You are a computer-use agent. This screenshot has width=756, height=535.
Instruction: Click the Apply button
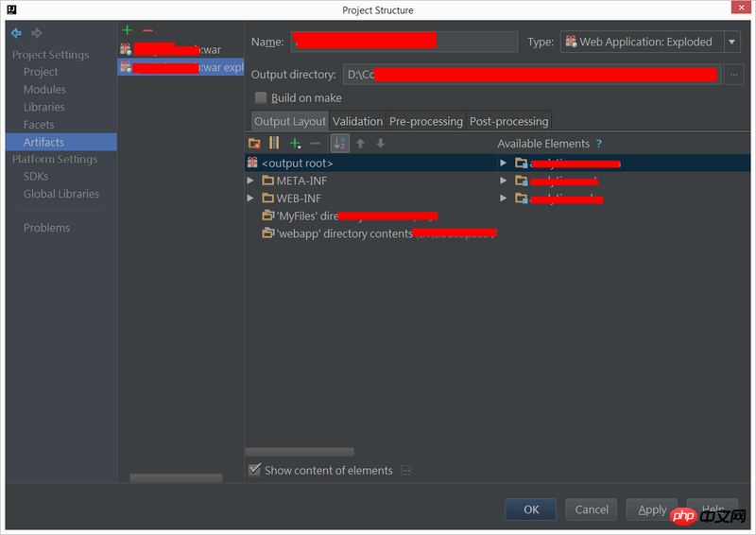(652, 509)
